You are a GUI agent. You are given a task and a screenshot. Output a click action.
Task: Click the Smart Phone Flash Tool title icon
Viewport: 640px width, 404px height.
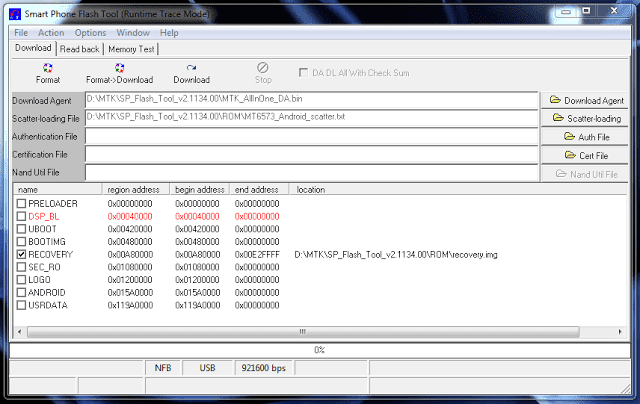tap(15, 14)
